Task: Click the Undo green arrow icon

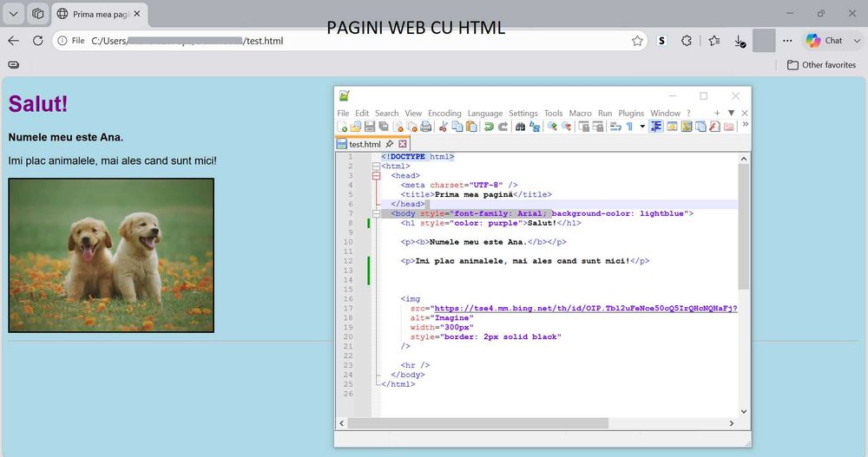Action: (x=488, y=127)
